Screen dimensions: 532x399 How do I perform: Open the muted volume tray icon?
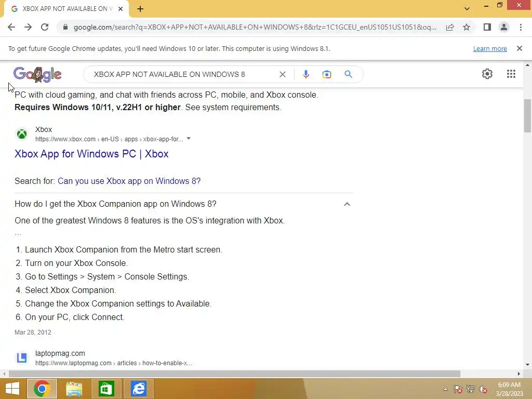(483, 389)
